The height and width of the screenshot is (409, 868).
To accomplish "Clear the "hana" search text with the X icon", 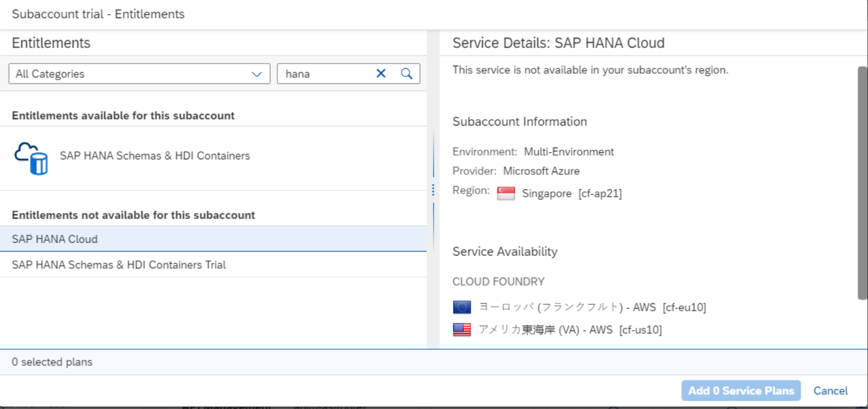I will (381, 74).
